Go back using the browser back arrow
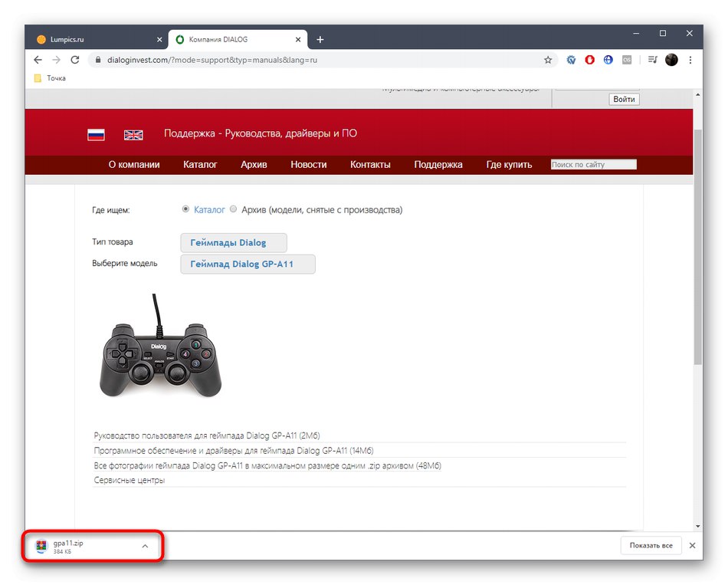The height and width of the screenshot is (585, 728). [x=38, y=60]
